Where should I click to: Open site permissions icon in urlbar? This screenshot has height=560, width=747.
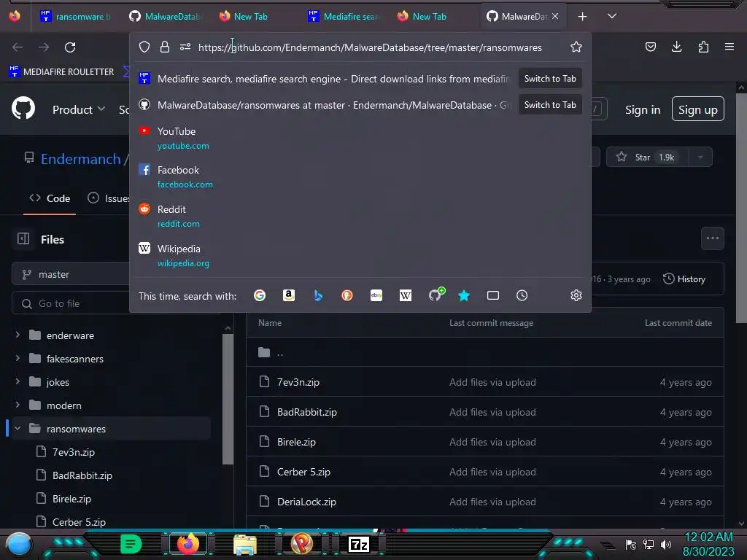pyautogui.click(x=185, y=47)
